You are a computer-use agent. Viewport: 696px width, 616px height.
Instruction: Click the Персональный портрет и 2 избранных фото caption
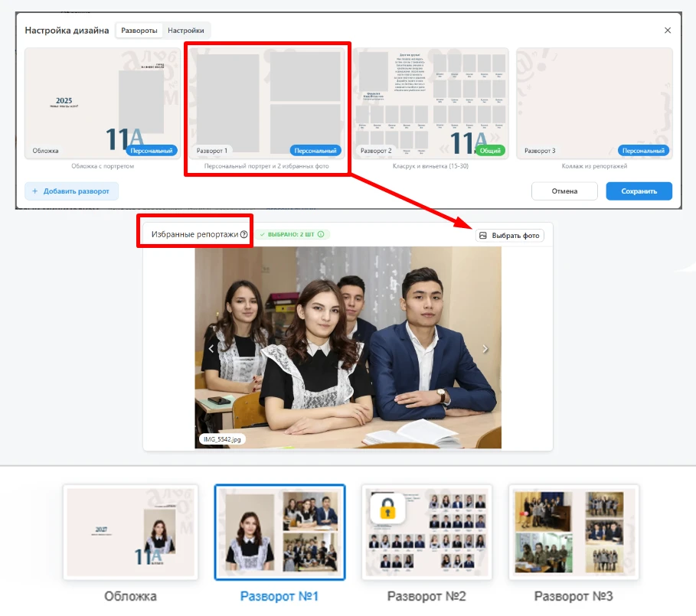tap(266, 166)
